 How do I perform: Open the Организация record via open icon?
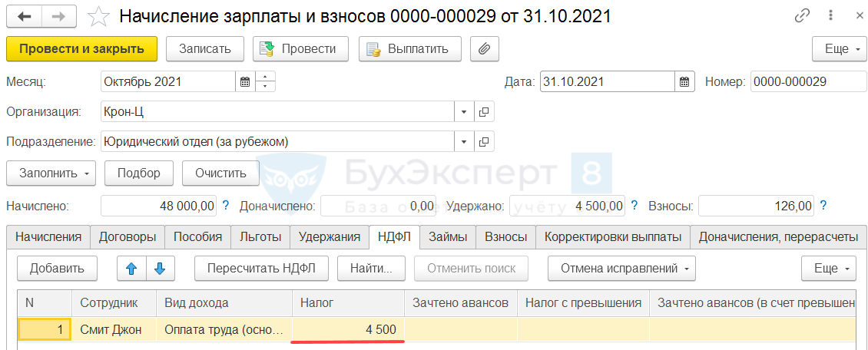coord(484,112)
